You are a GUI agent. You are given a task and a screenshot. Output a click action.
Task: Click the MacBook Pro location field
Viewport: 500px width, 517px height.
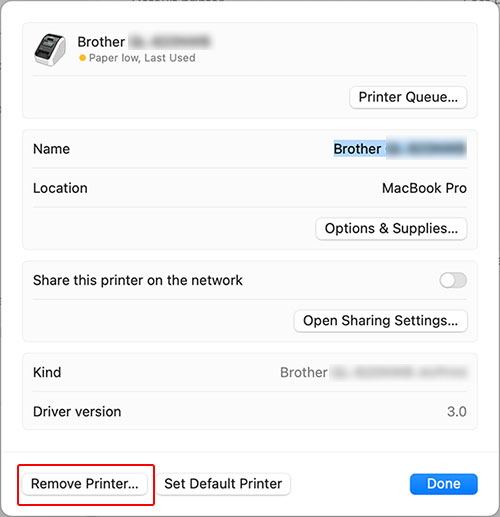[x=424, y=188]
